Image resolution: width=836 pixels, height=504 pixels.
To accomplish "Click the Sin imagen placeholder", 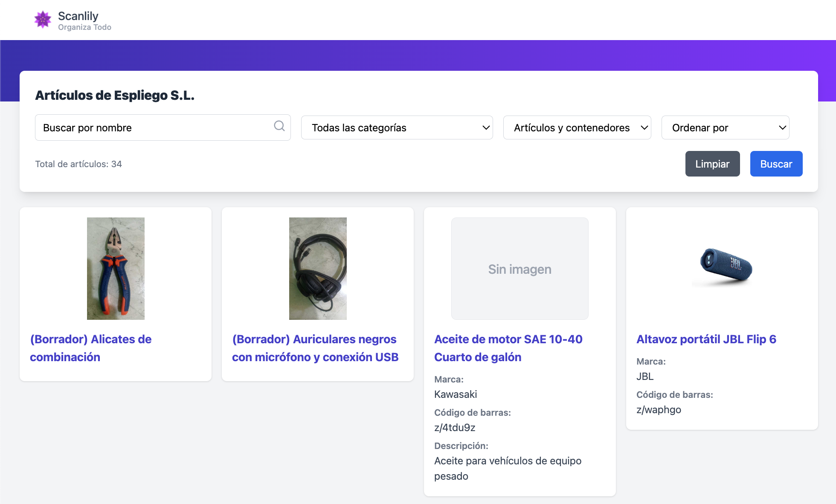I will (x=520, y=269).
